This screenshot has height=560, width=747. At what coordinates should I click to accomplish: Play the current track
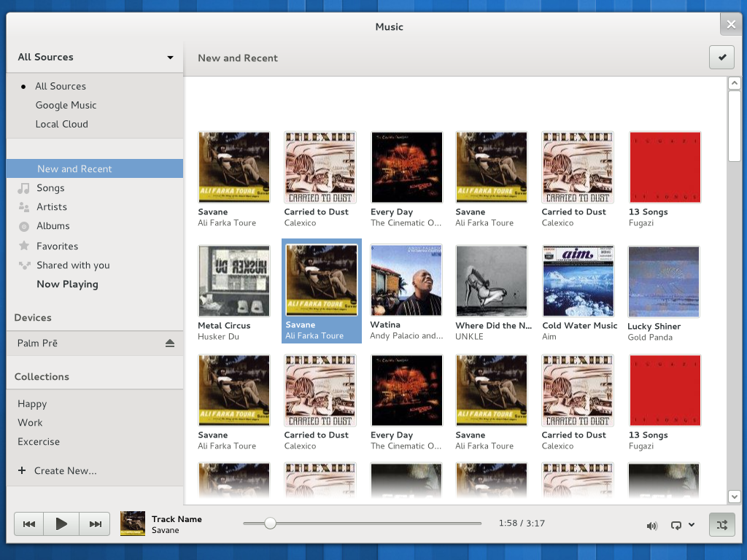click(61, 524)
